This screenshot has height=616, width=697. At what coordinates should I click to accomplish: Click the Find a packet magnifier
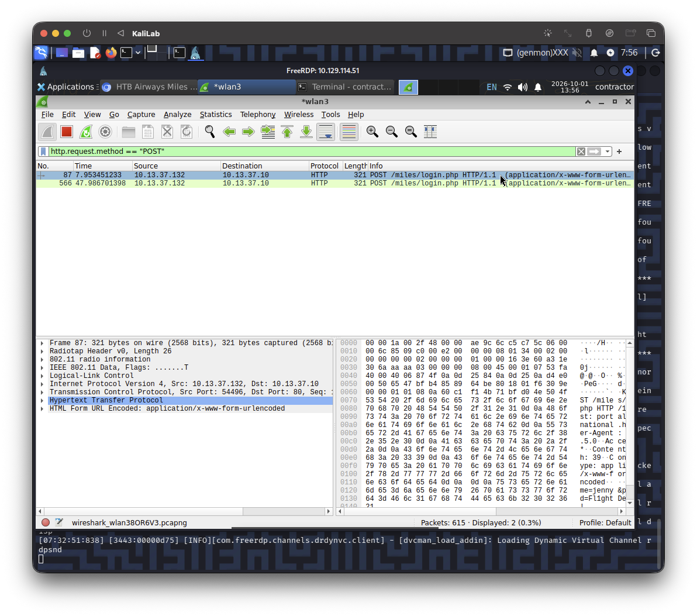[x=210, y=132]
